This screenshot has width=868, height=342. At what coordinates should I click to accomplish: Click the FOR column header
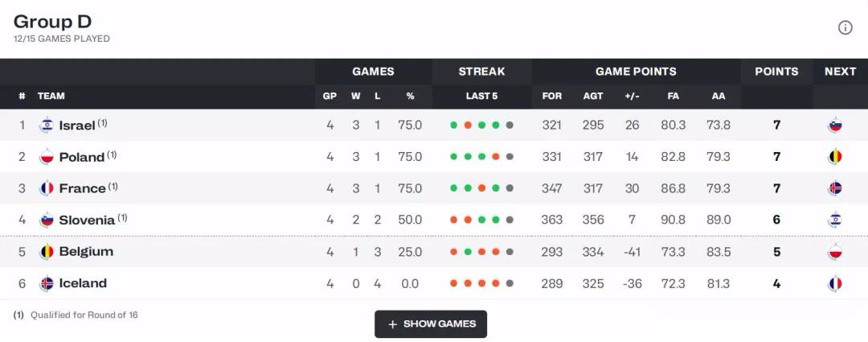tap(552, 96)
